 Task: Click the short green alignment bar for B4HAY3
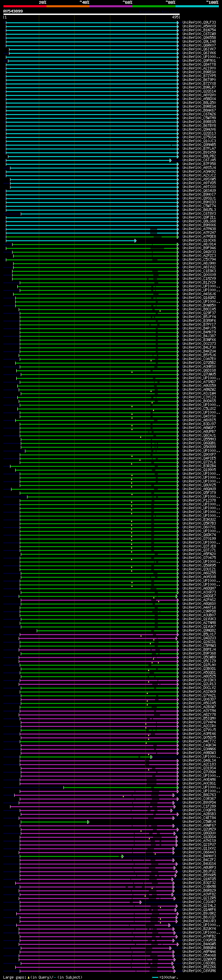pyautogui.click(x=72, y=856)
